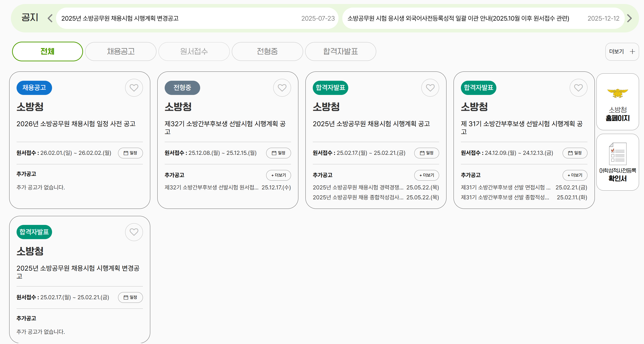Expand 추가공고 더보기 on 제 31기 card
644x344 pixels.
[x=574, y=175]
